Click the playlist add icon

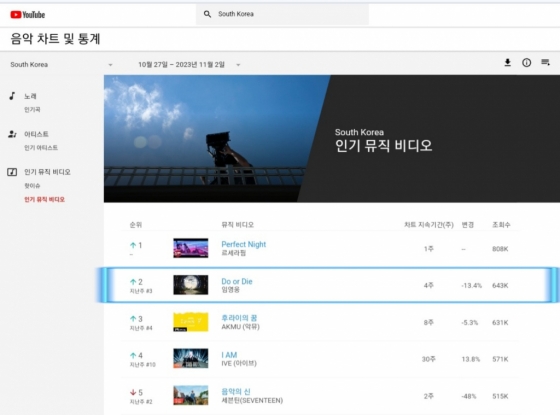tap(545, 62)
